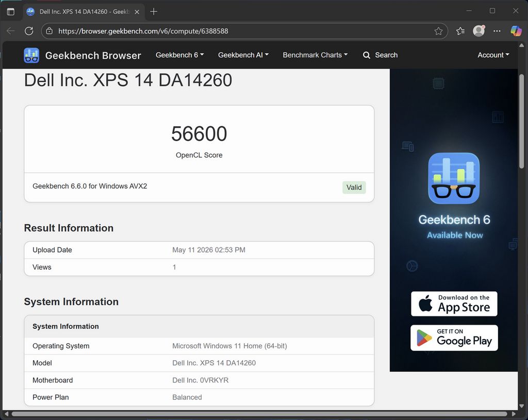The height and width of the screenshot is (420, 528).
Task: Open the Favorites list icon
Action: 460,31
